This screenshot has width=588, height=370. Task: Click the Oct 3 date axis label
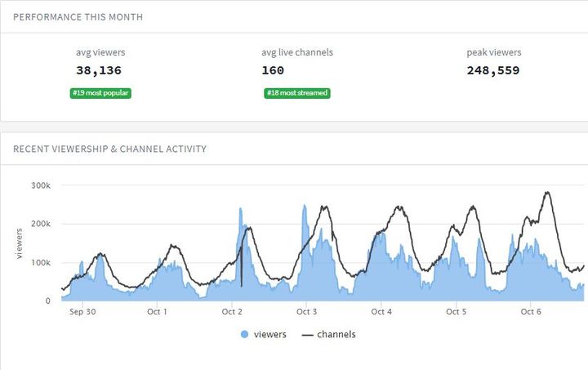[306, 311]
